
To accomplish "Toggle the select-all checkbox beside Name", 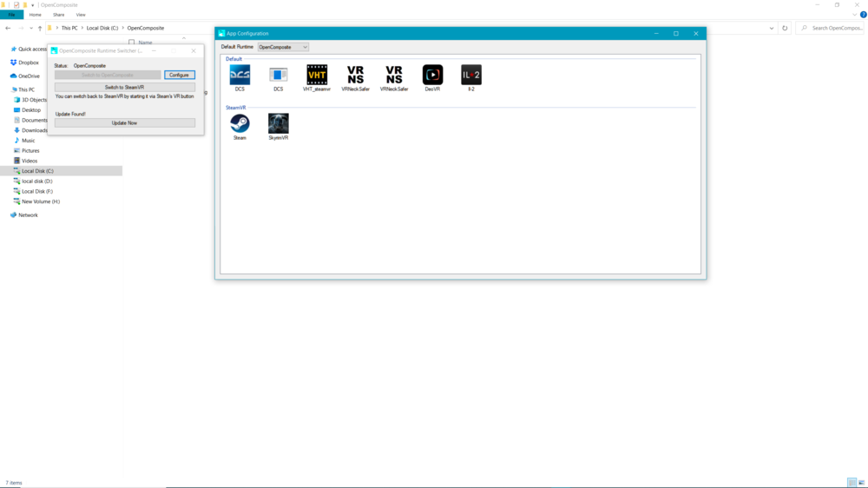I will (131, 42).
